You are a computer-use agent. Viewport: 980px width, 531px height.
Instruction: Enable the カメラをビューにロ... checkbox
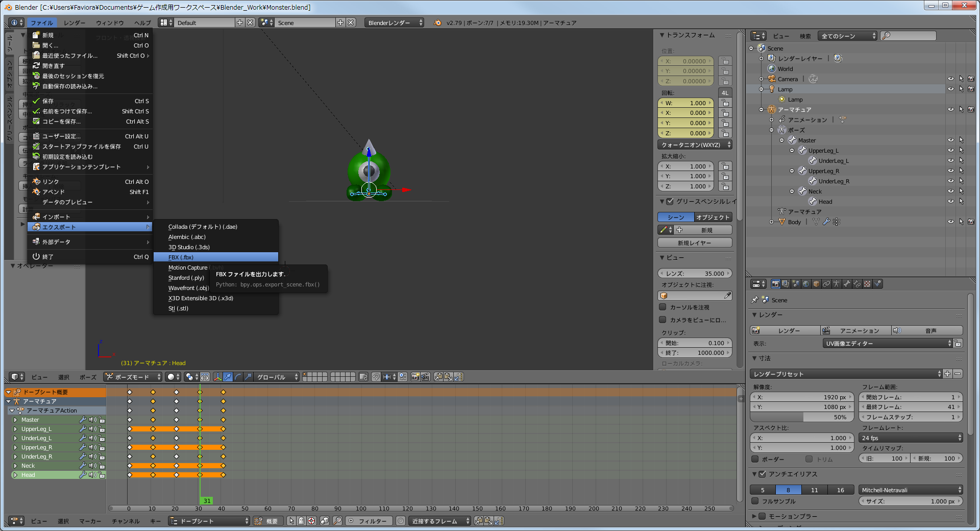[x=663, y=320]
